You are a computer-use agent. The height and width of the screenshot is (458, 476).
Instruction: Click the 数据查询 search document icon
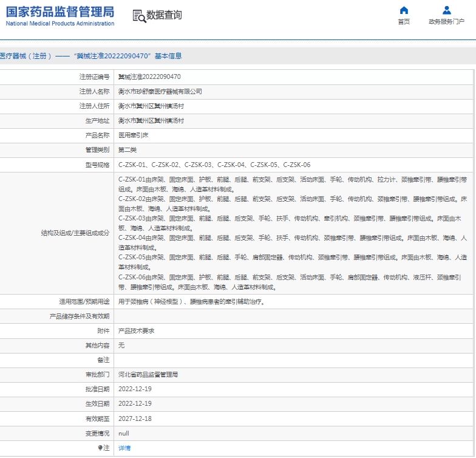click(140, 16)
